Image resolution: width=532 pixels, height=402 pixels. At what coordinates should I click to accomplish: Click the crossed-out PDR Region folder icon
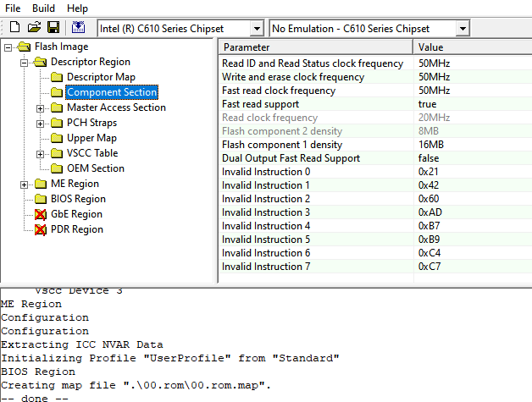pos(41,229)
